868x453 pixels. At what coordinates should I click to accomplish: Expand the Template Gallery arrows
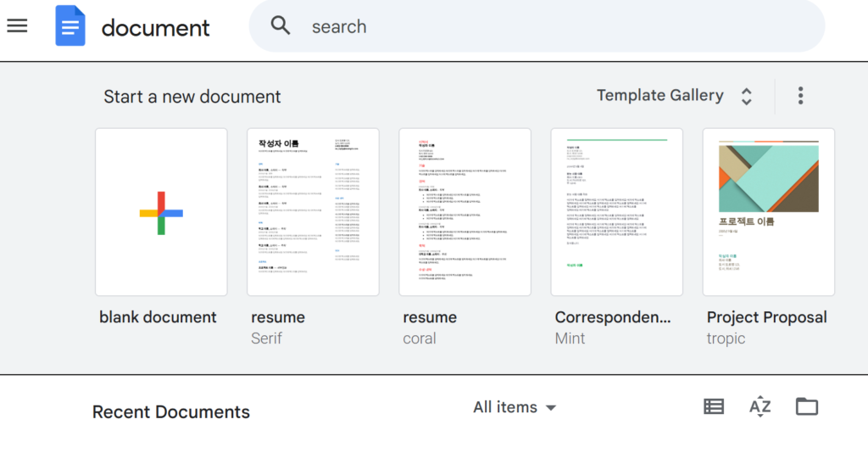click(746, 96)
